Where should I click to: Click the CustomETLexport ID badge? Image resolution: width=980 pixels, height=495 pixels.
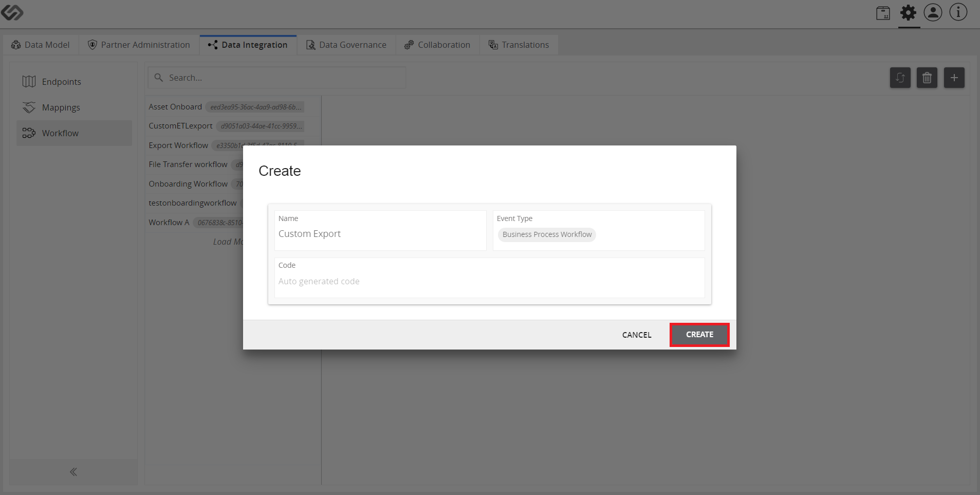(260, 126)
